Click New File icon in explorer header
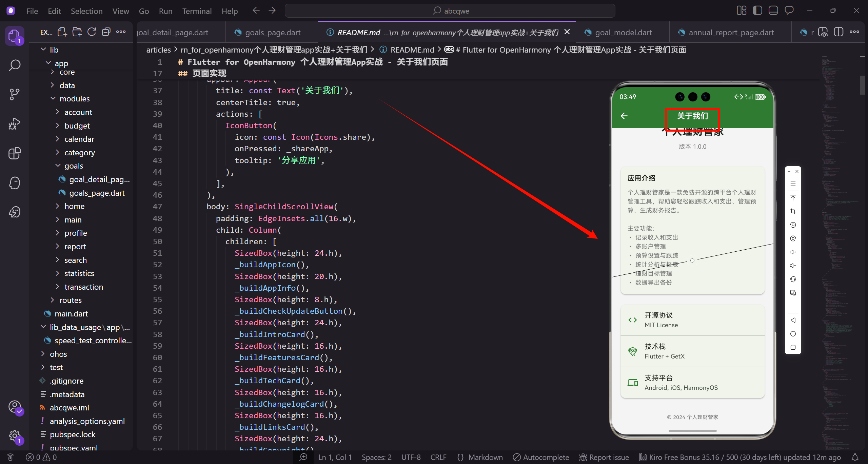The width and height of the screenshot is (868, 464). (x=62, y=32)
